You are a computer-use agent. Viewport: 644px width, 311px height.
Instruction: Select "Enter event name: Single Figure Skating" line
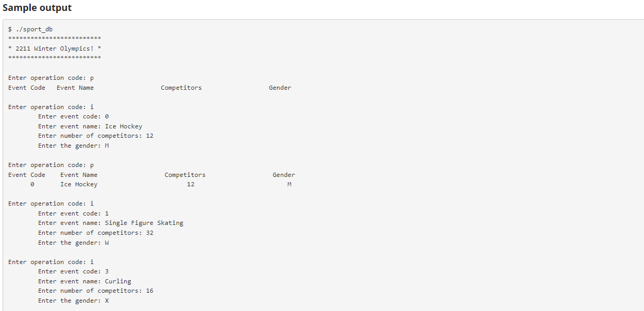point(111,223)
